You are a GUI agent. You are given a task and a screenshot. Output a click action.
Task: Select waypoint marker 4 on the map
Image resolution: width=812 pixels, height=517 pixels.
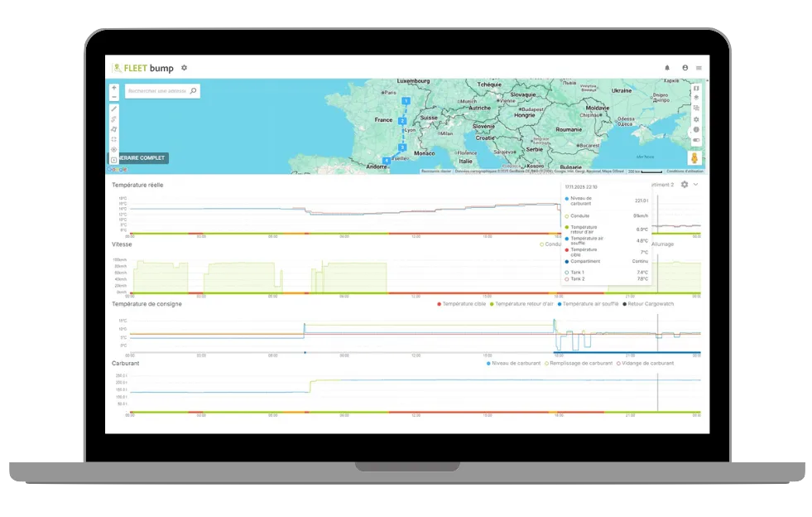pyautogui.click(x=386, y=161)
